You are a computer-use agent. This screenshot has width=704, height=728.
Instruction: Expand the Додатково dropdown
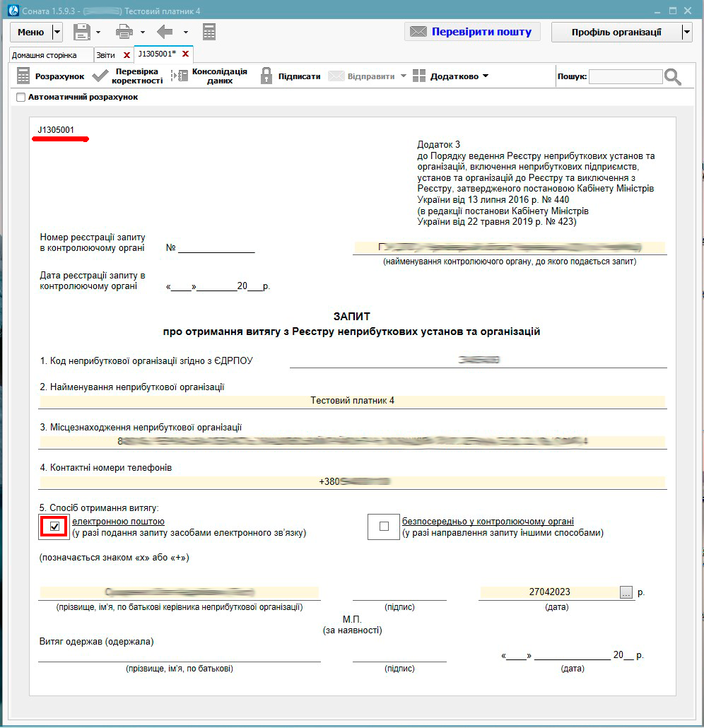coord(451,76)
